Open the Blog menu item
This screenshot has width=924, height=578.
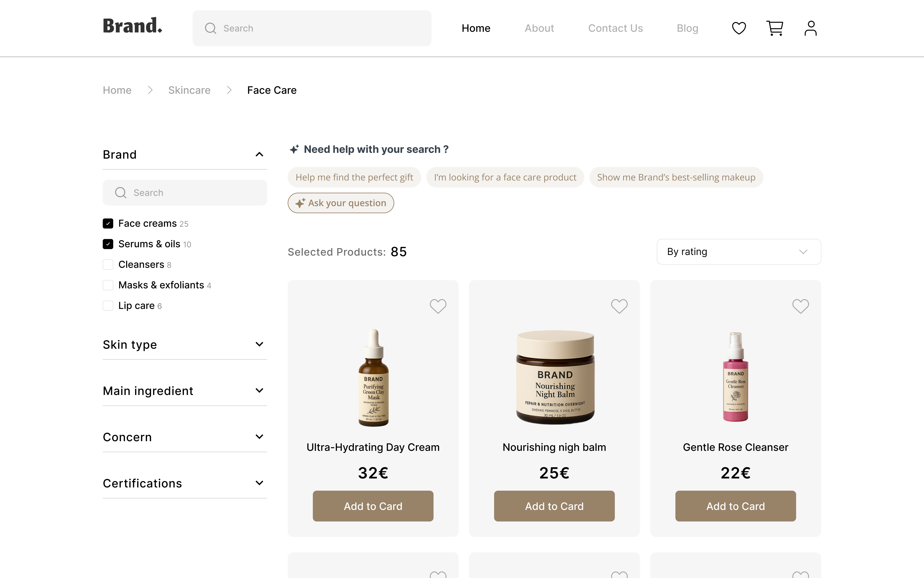click(x=687, y=28)
